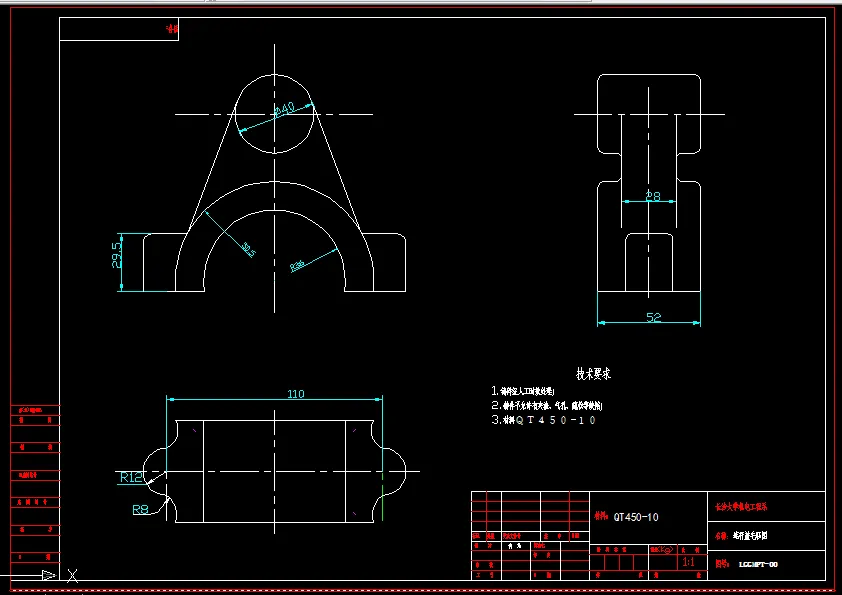Click red text in top-left corner box
The width and height of the screenshot is (842, 595).
coord(172,29)
